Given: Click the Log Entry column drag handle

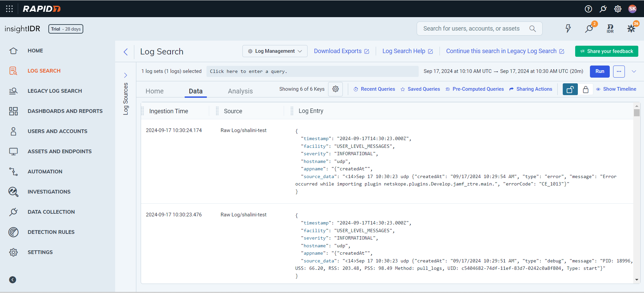Looking at the screenshot, I should pyautogui.click(x=292, y=111).
